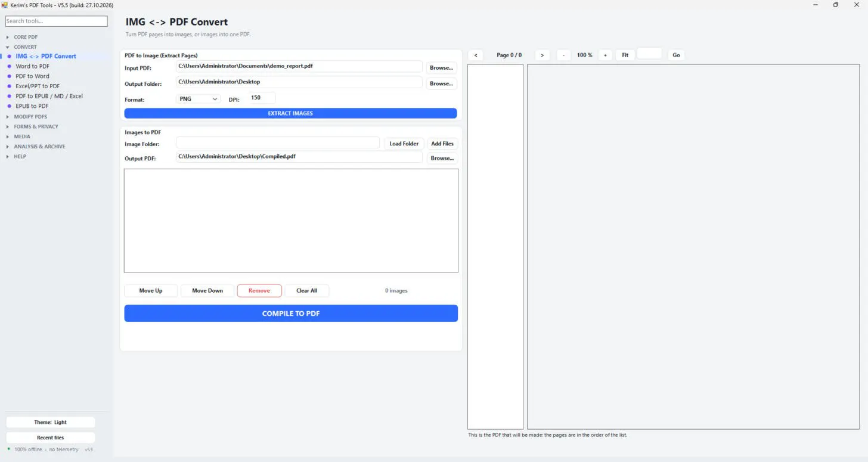Expand the MODIFY PDFS category

point(30,116)
